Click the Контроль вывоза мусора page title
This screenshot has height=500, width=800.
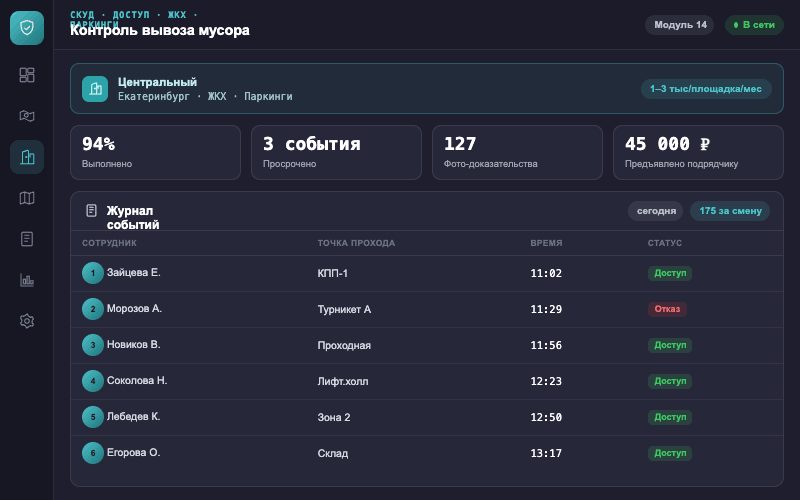point(160,30)
